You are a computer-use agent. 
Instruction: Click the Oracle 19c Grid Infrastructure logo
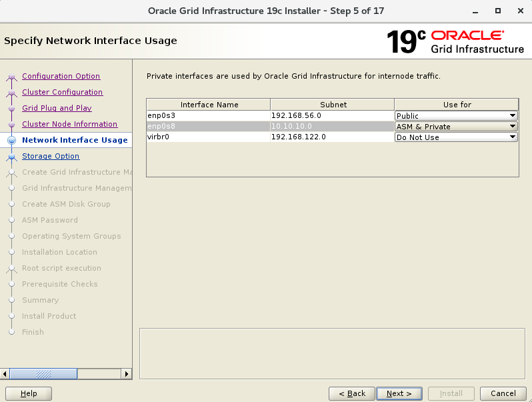tap(455, 41)
